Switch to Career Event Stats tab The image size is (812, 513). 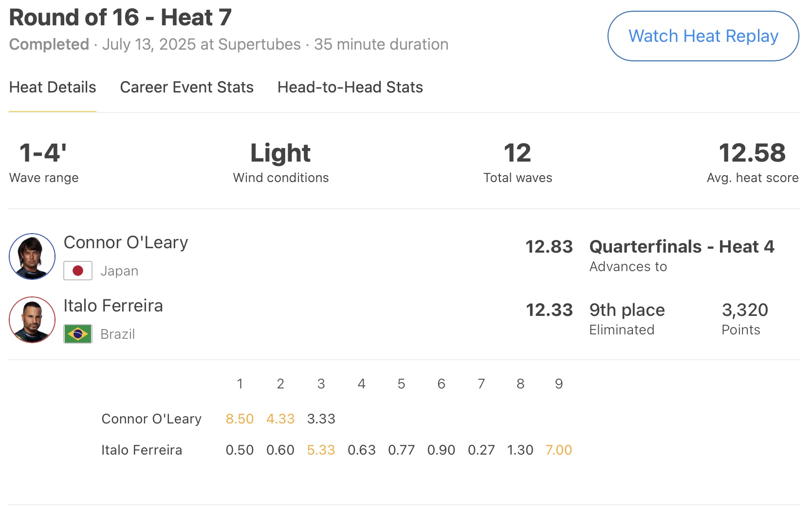tap(186, 88)
